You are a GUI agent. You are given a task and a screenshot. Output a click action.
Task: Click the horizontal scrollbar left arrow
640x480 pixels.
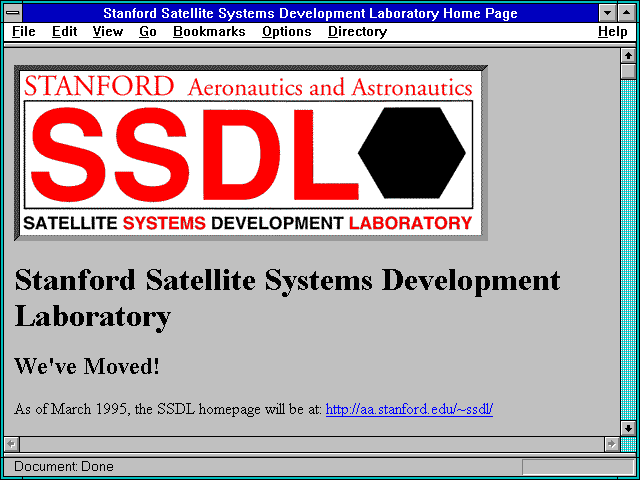[x=12, y=444]
